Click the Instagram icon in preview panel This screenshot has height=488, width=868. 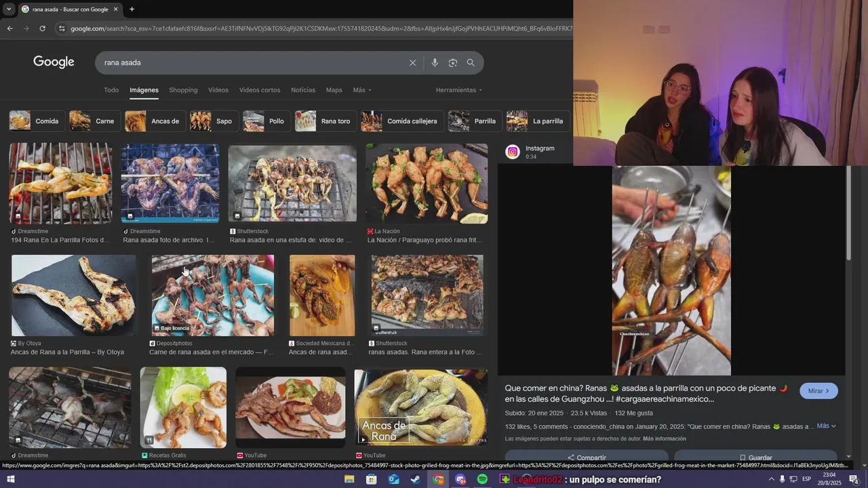pos(513,152)
